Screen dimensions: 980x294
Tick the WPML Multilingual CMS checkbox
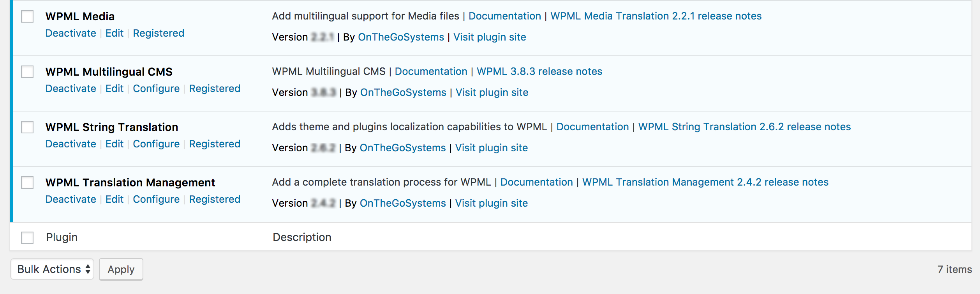tap(27, 72)
